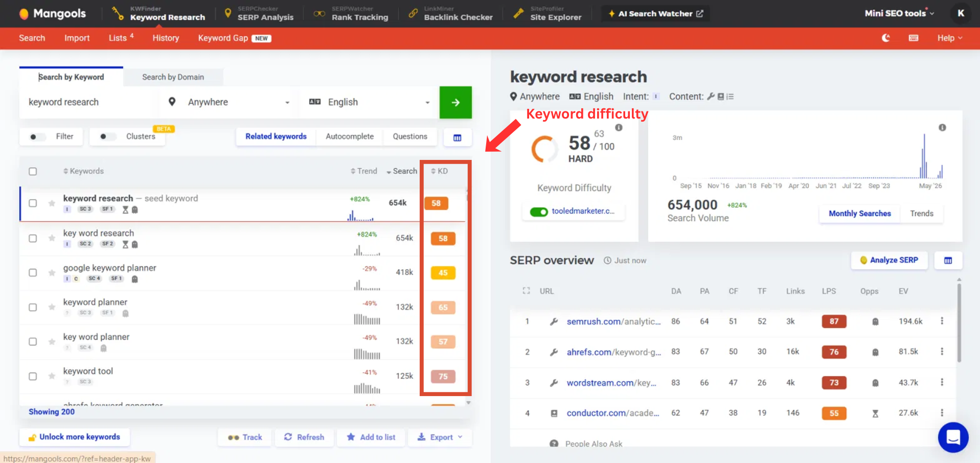Viewport: 980px width, 463px height.
Task: Click the circular KD gauge icon
Action: (x=544, y=149)
